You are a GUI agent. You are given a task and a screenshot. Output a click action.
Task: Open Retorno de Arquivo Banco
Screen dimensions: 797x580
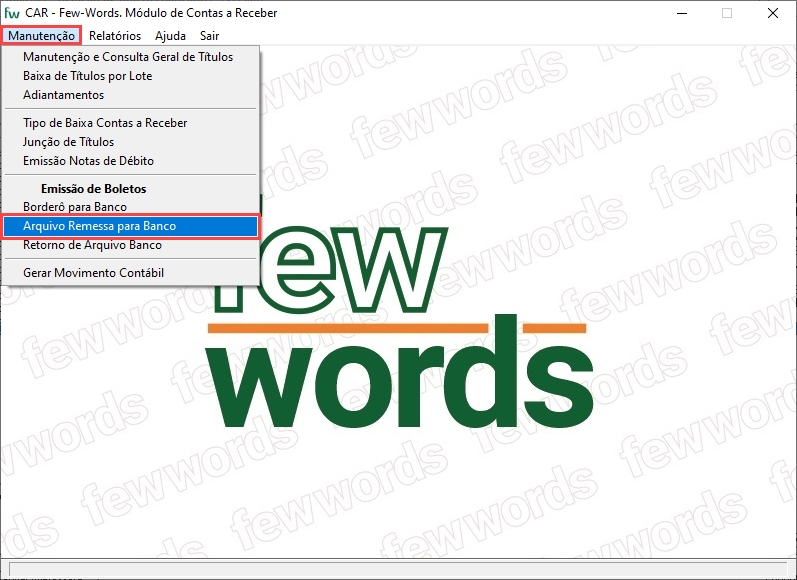tap(131, 245)
